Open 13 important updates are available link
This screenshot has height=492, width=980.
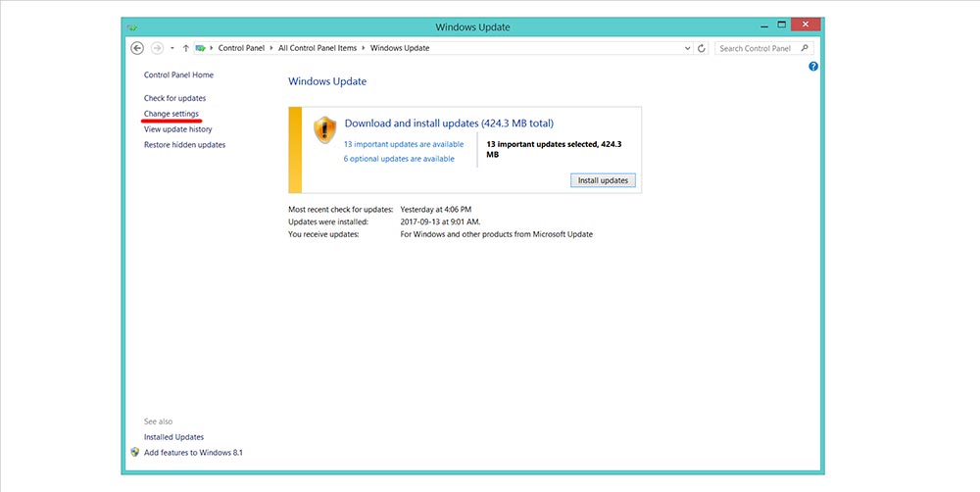coord(404,144)
